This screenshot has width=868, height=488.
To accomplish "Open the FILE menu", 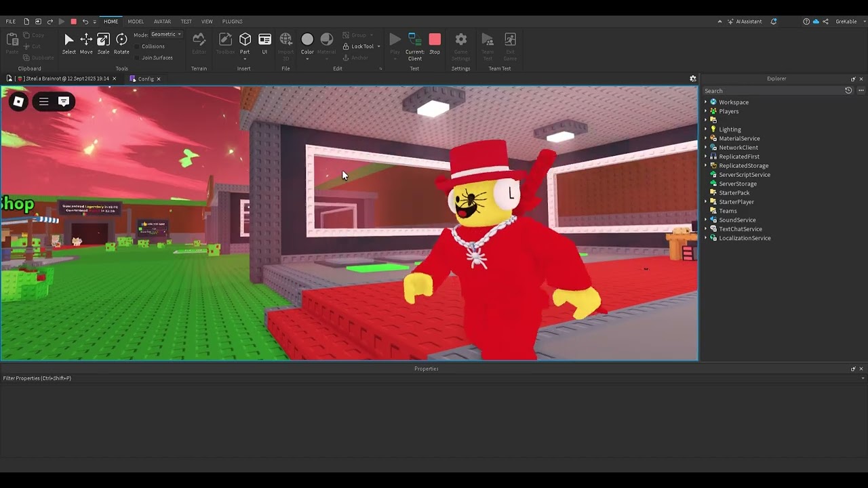I will (x=11, y=21).
